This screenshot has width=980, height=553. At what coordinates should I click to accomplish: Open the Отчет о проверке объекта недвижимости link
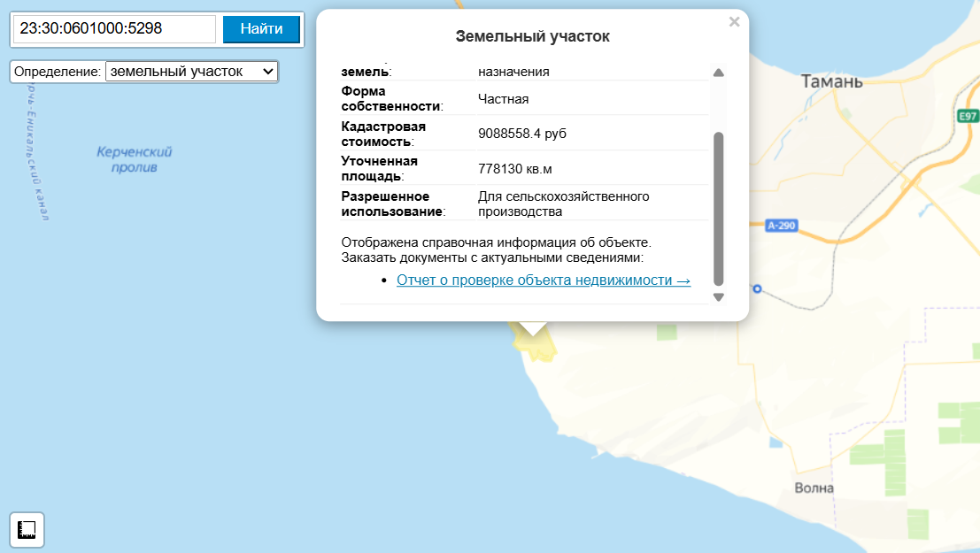544,280
